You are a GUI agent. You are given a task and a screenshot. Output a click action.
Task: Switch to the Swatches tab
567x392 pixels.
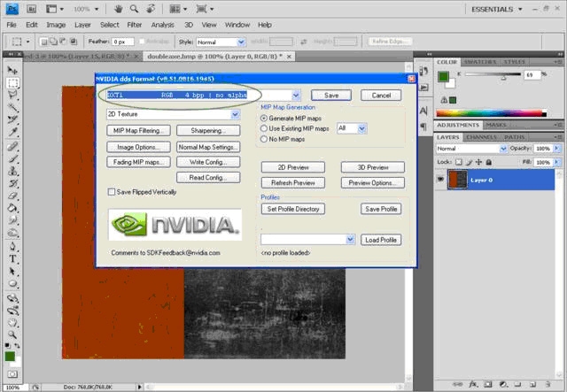tap(480, 62)
